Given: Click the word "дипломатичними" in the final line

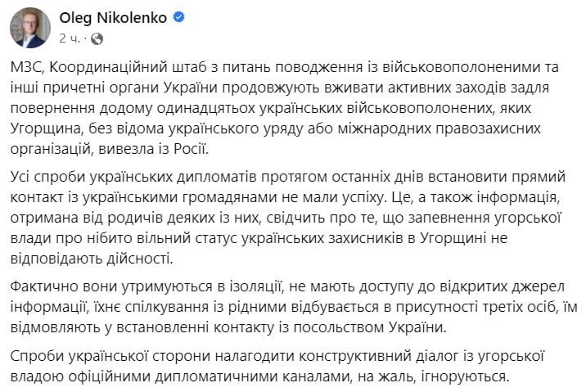Looking at the screenshot, I should (211, 376).
